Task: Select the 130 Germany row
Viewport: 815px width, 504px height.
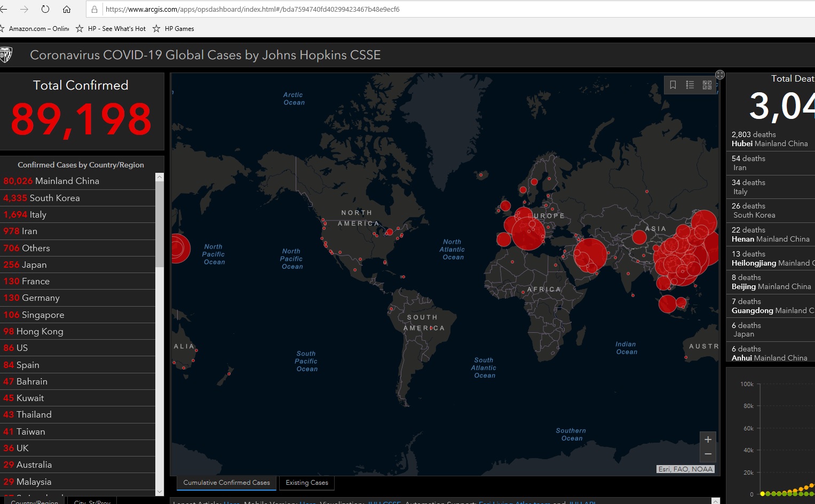Action: click(x=78, y=298)
